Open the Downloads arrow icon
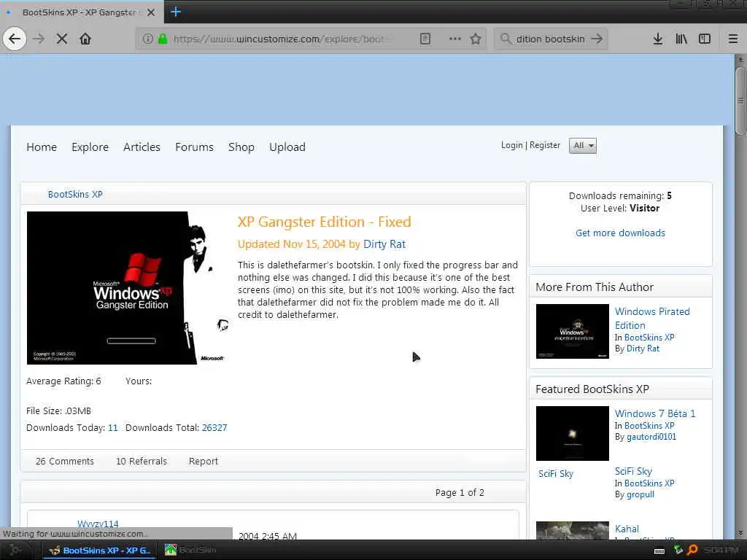 click(658, 39)
